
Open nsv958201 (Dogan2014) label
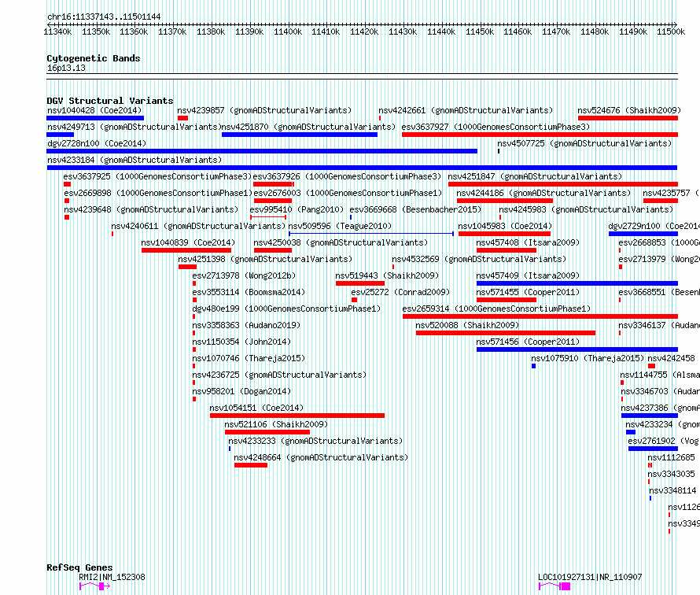click(241, 391)
